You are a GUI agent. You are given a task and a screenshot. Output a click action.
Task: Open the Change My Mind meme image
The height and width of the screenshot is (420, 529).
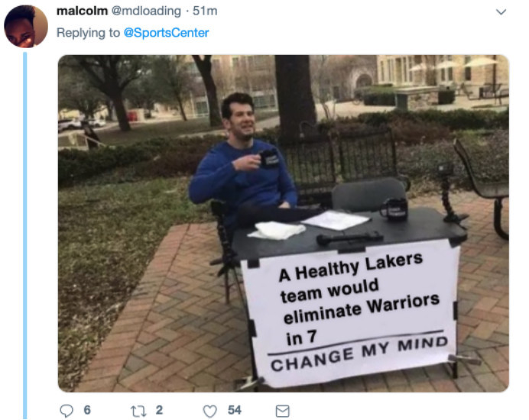[x=284, y=223]
